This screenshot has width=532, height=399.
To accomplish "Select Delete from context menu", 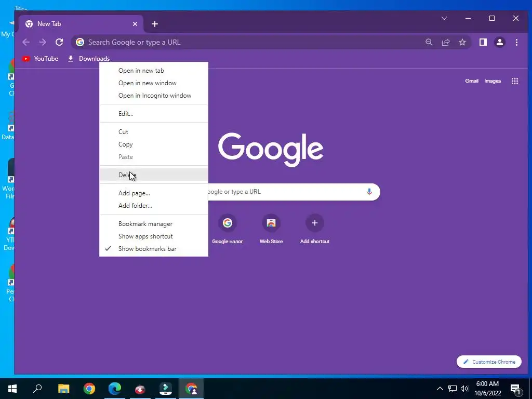I will (154, 175).
